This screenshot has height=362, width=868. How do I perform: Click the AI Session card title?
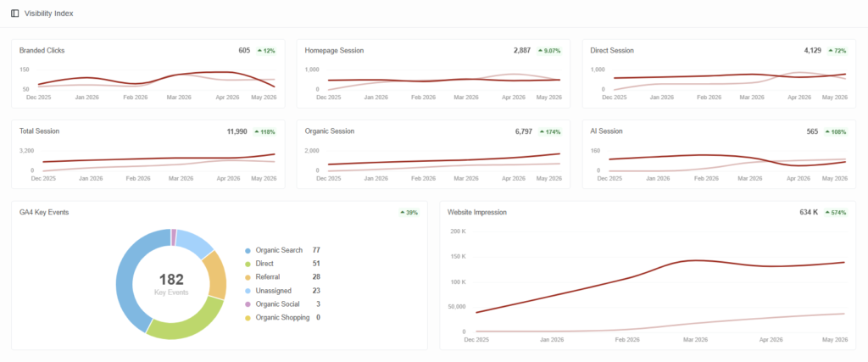pos(607,131)
